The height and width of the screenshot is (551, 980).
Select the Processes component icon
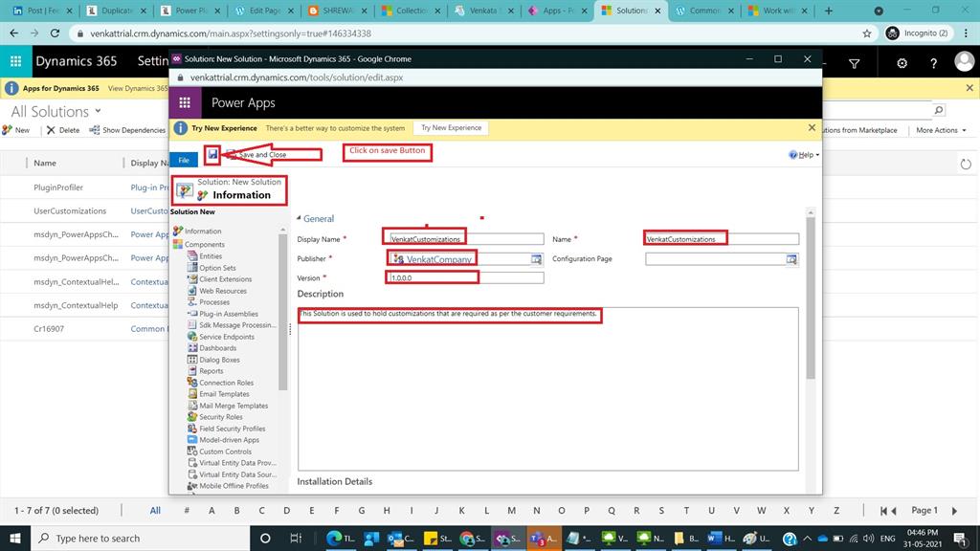pos(191,301)
